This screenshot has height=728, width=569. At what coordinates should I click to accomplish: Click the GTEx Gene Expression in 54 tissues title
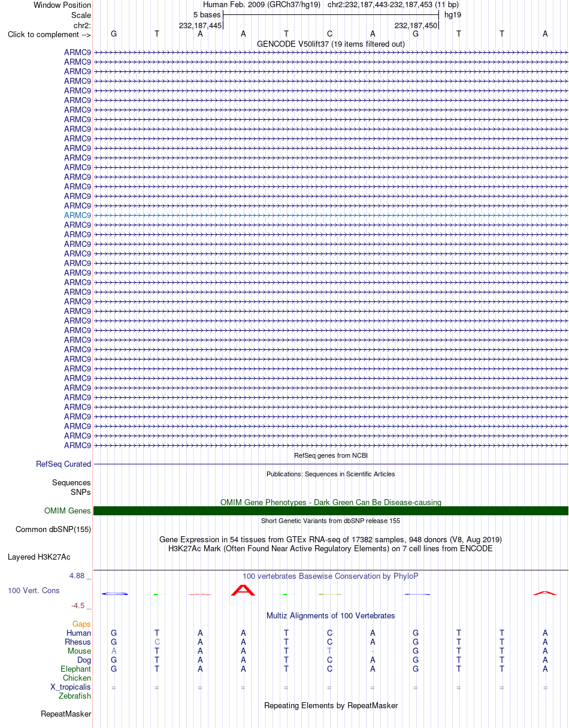click(x=331, y=539)
